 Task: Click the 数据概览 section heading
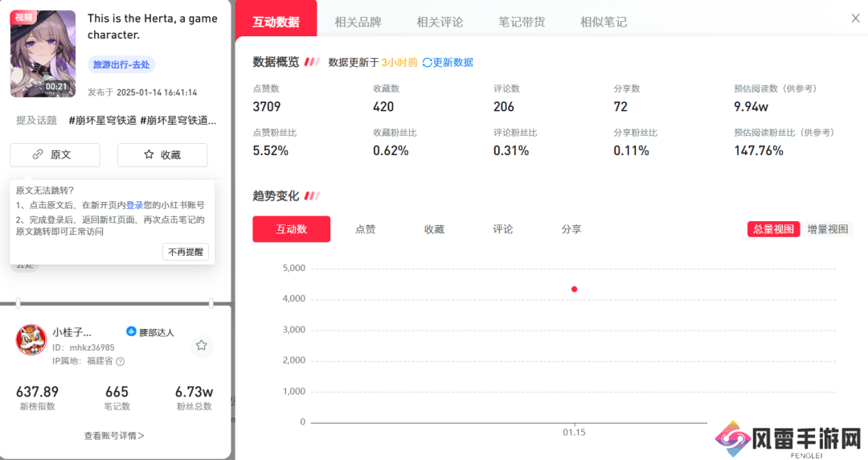(276, 62)
